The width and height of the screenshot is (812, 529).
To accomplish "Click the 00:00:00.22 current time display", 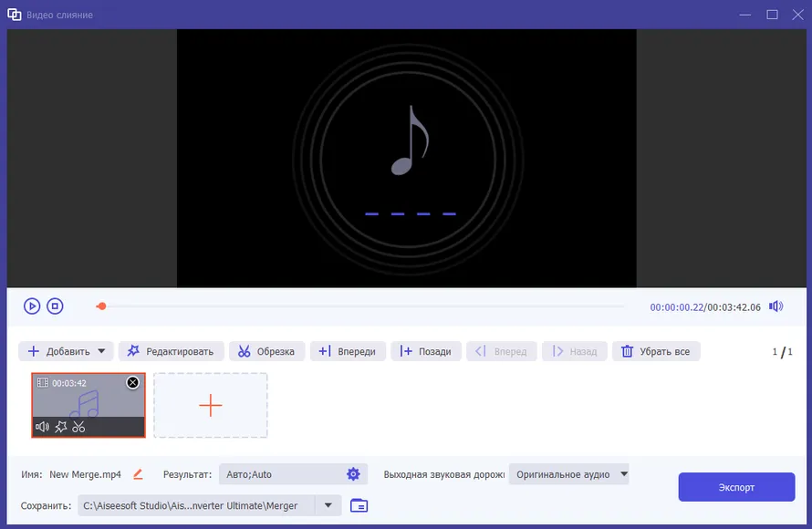I will point(676,307).
